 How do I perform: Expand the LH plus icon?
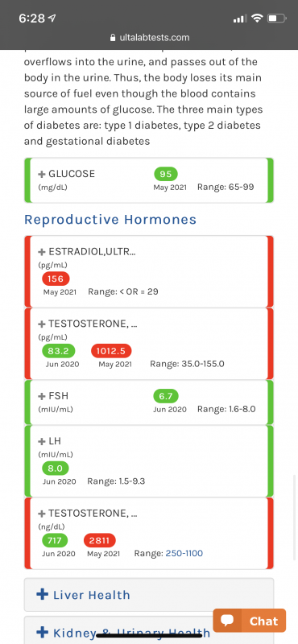point(42,441)
